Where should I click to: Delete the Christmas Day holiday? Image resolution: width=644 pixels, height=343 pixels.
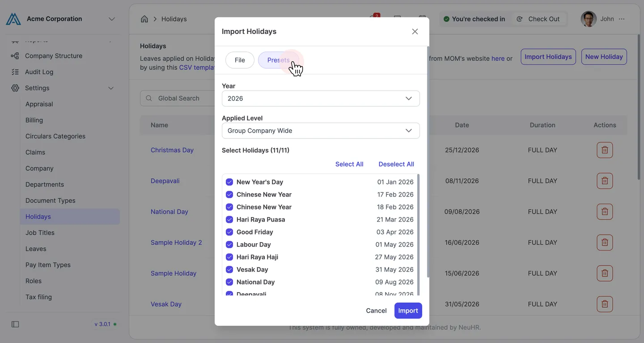pyautogui.click(x=605, y=150)
